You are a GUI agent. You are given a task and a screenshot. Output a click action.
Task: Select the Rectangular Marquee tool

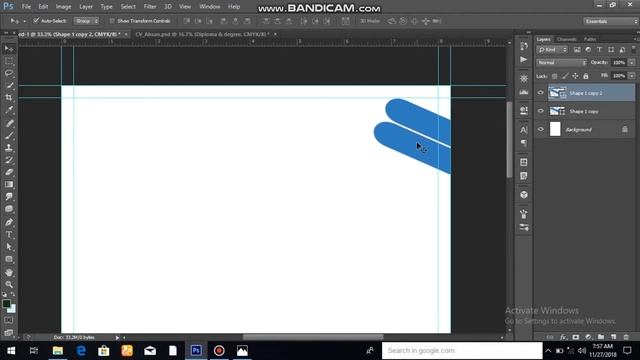(9, 61)
